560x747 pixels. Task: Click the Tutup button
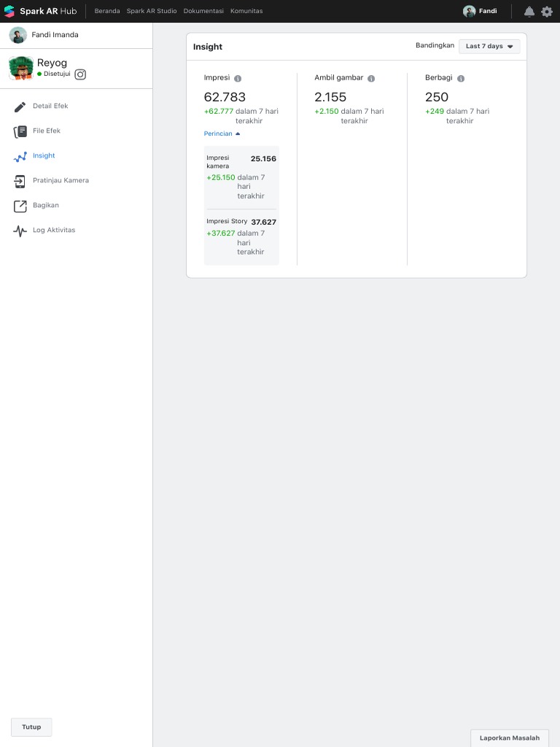tap(31, 727)
